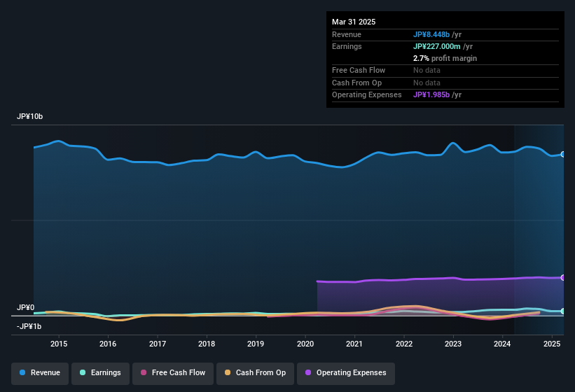Click the Operating Expenses tooltip row label

366,95
